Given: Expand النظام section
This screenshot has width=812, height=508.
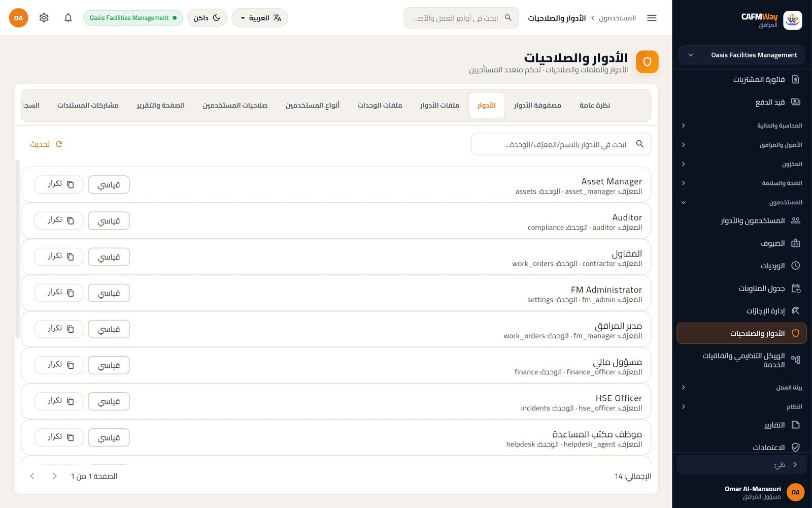Looking at the screenshot, I should click(741, 406).
